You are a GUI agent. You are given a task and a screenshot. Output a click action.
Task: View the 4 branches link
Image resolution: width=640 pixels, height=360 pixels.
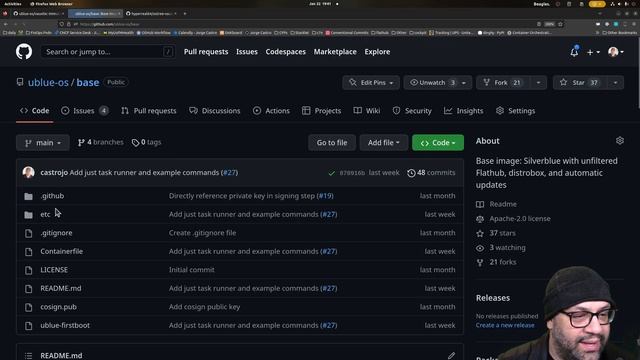100,142
